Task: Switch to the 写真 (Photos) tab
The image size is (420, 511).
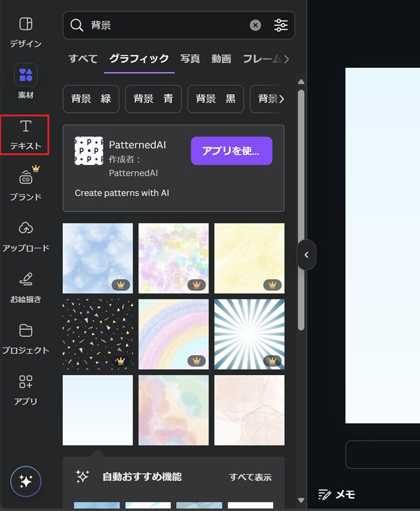Action: pos(190,58)
